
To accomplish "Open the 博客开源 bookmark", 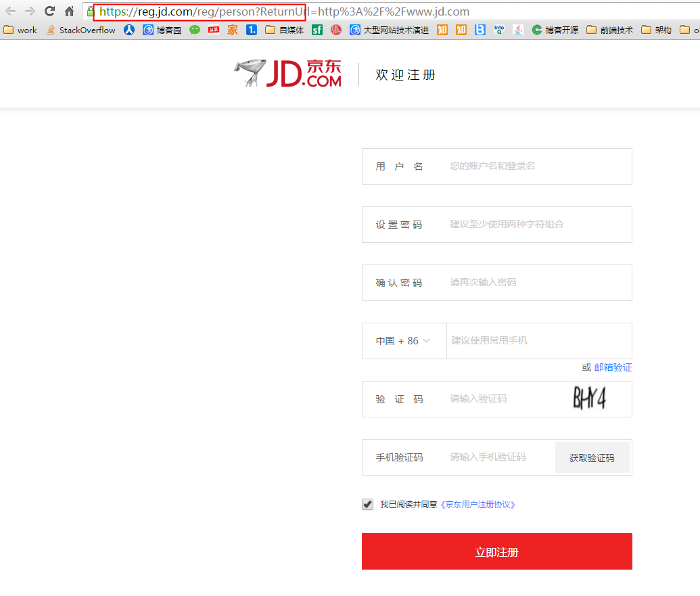I will pyautogui.click(x=555, y=30).
